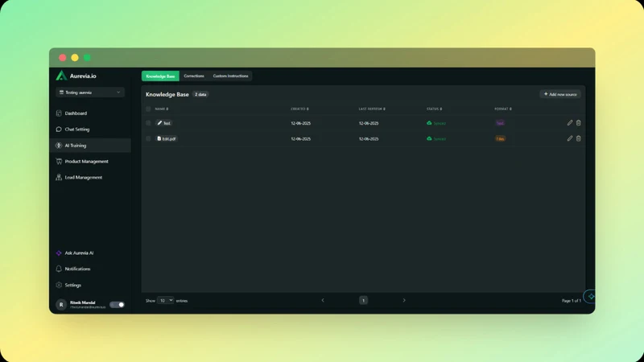The width and height of the screenshot is (644, 362).
Task: Switch to the Corrections tab
Action: pyautogui.click(x=194, y=76)
